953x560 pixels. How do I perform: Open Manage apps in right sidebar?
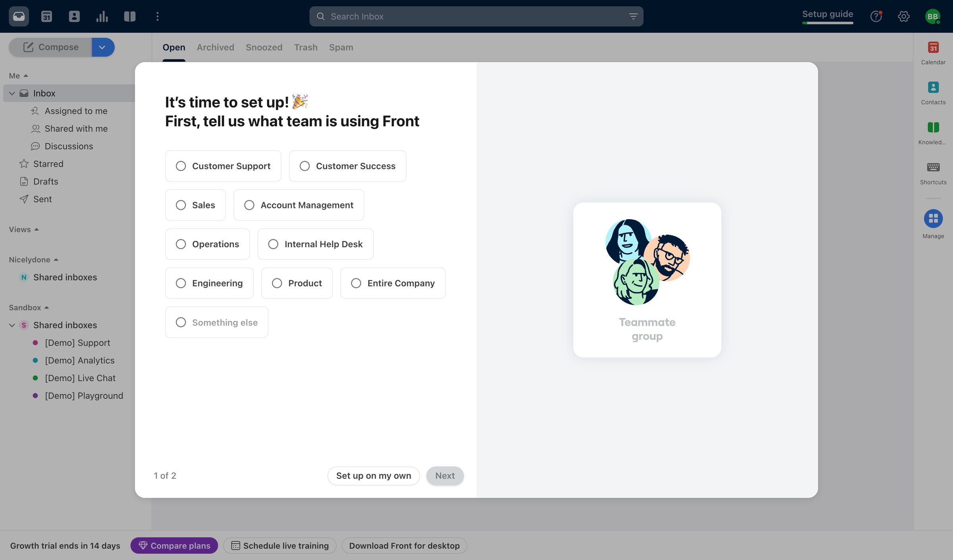coord(933,224)
